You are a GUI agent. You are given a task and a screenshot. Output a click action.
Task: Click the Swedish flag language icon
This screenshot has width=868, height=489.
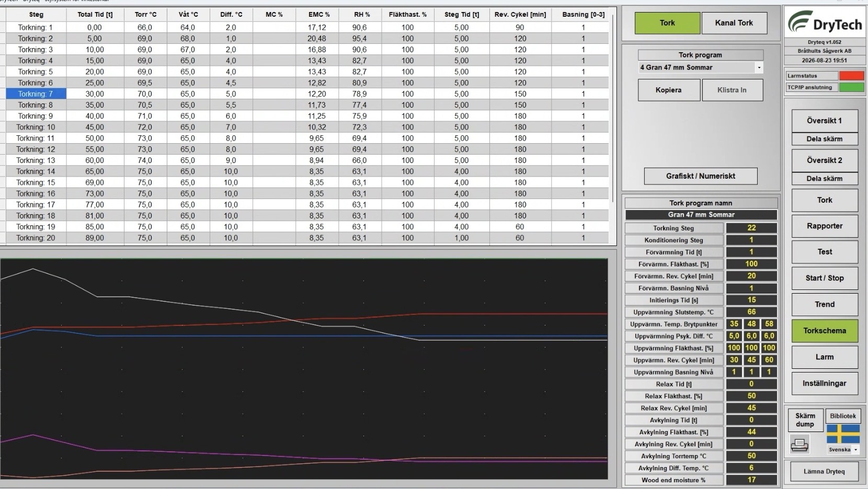click(x=843, y=434)
